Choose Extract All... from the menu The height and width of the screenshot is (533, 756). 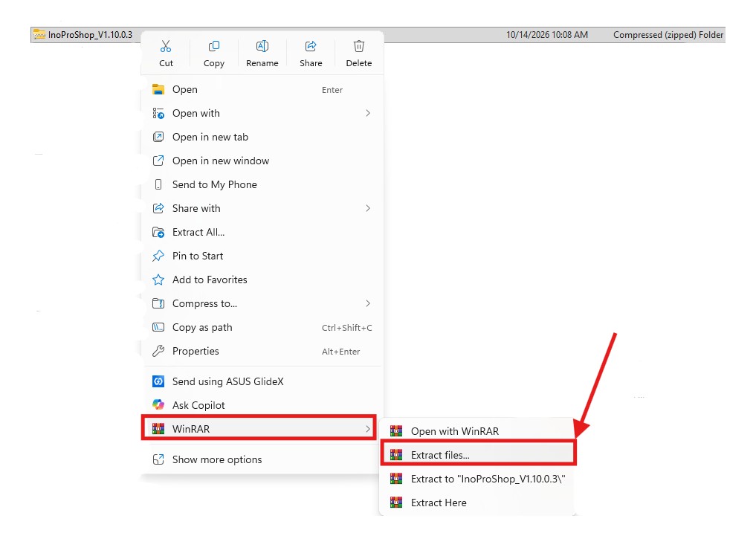262,232
